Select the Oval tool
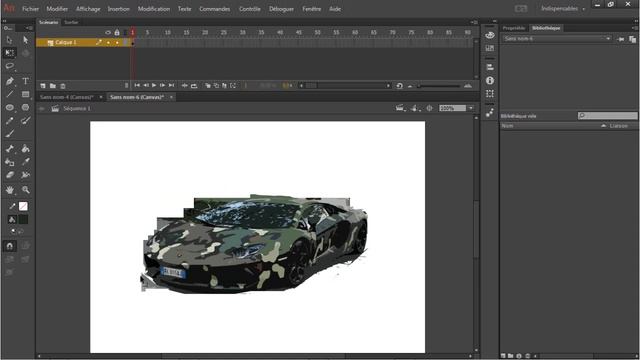Screen dimensions: 640x360 (x=9, y=107)
